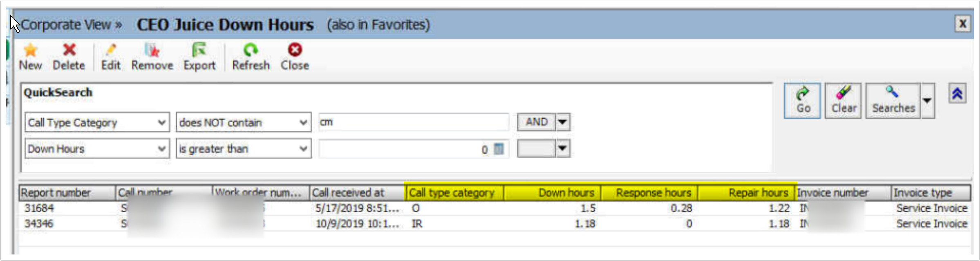Click the Edit pencil icon
This screenshot has height=261, width=980.
pos(111,50)
